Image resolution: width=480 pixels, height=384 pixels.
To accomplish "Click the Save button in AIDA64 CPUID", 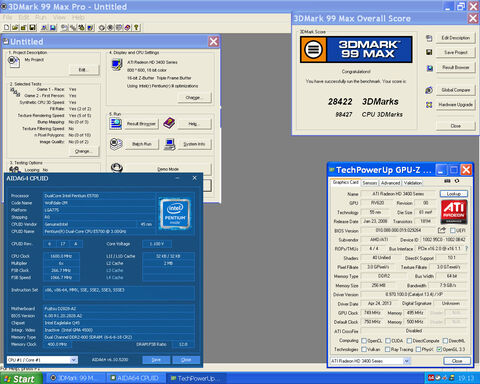I will [x=156, y=360].
